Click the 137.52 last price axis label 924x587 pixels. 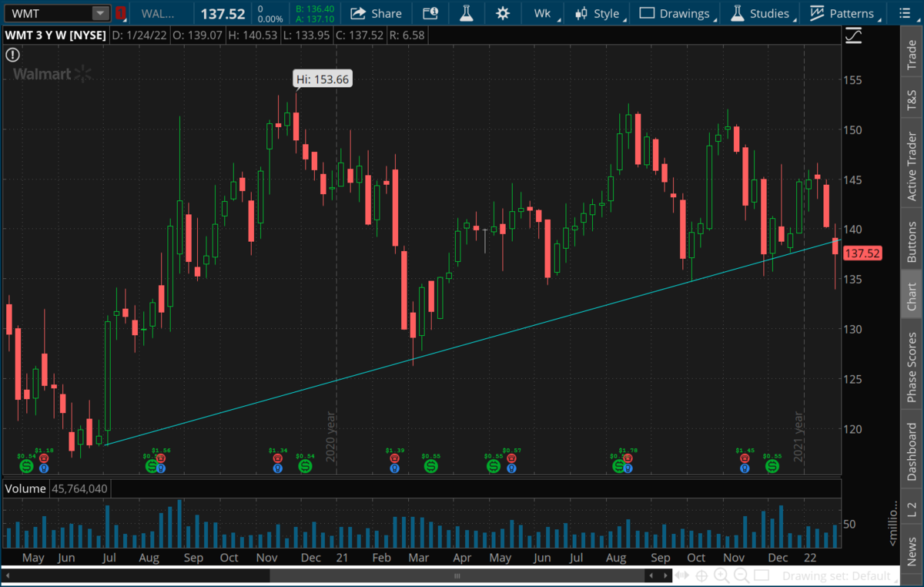coord(862,253)
